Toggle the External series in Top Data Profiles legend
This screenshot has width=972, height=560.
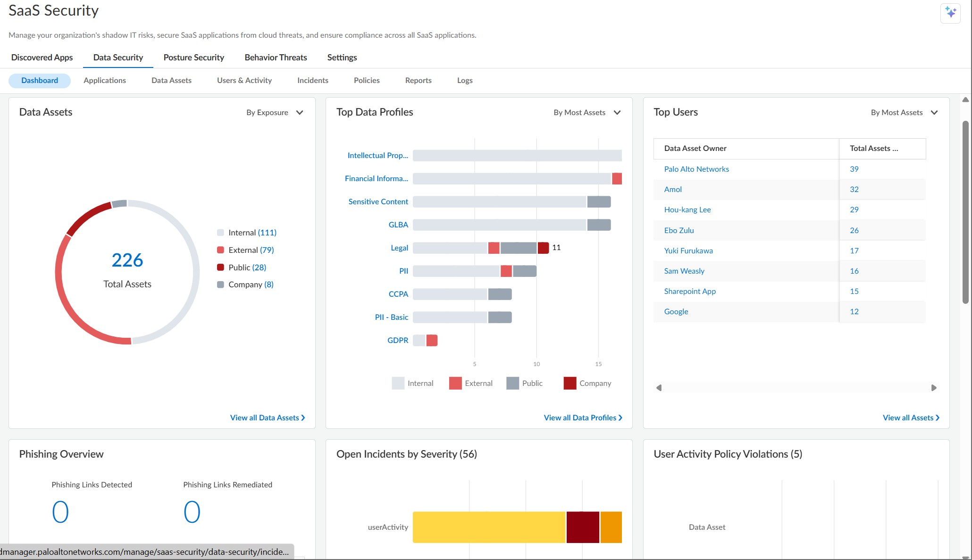[455, 383]
